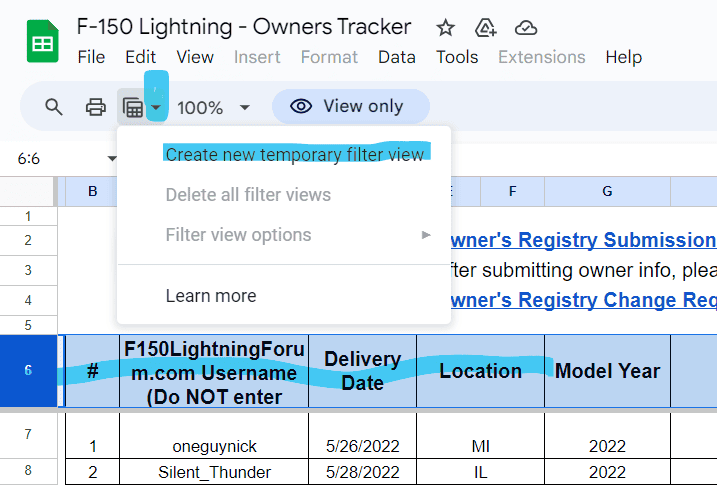Select Learn more in filter menu
The width and height of the screenshot is (717, 485).
coord(211,296)
